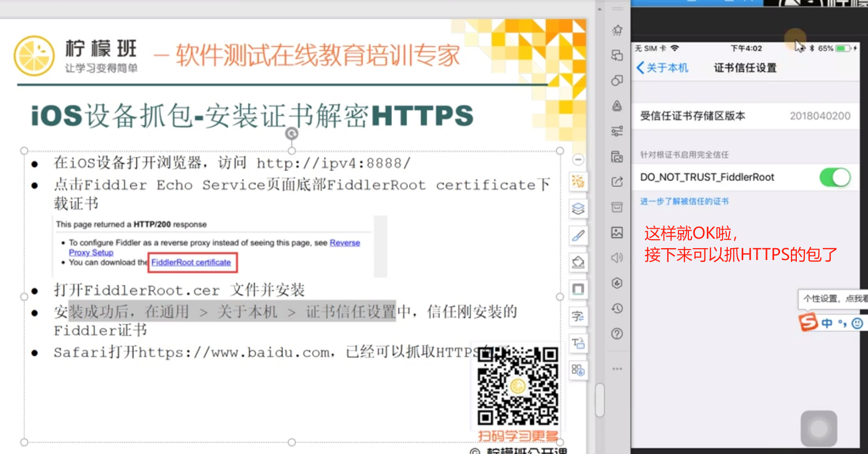Collapse the floating toolbar with minus button

(x=578, y=160)
